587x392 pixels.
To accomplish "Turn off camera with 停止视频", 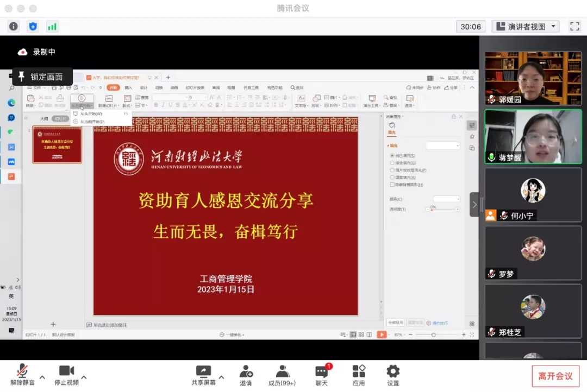I will coord(66,375).
